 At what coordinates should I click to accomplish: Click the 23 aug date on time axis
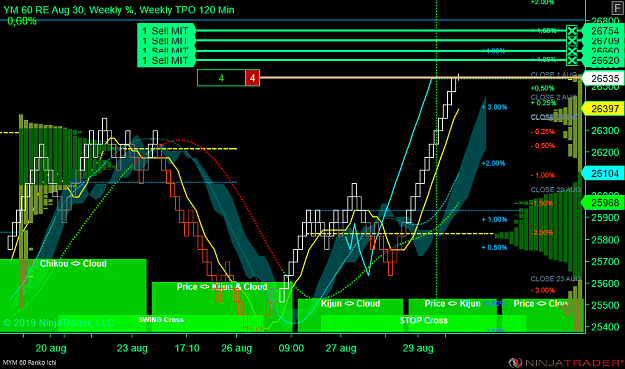132,348
